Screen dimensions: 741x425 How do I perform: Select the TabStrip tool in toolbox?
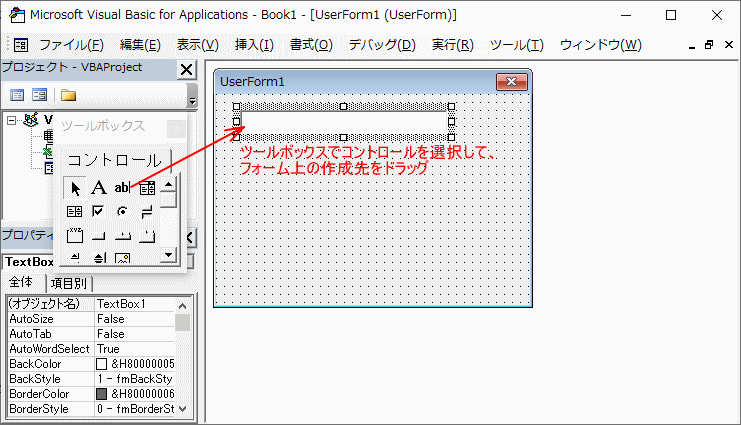[x=123, y=235]
